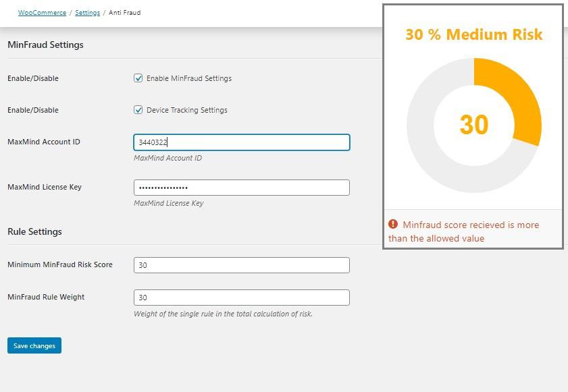Image resolution: width=568 pixels, height=392 pixels.
Task: Click the rule weight description help text
Action: (223, 314)
